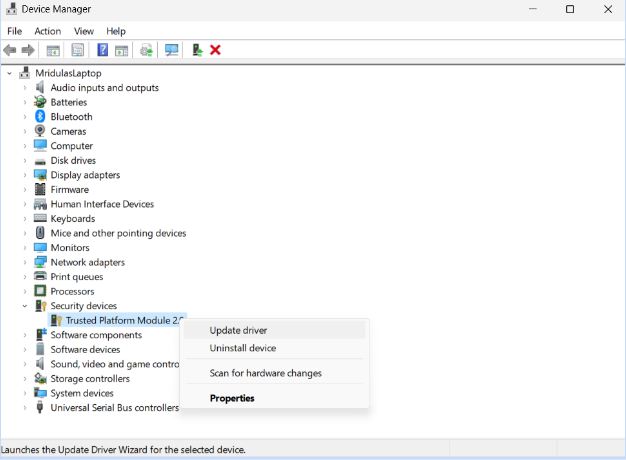Image resolution: width=626 pixels, height=460 pixels.
Task: Click the Enable device green-arrow icon
Action: (197, 50)
